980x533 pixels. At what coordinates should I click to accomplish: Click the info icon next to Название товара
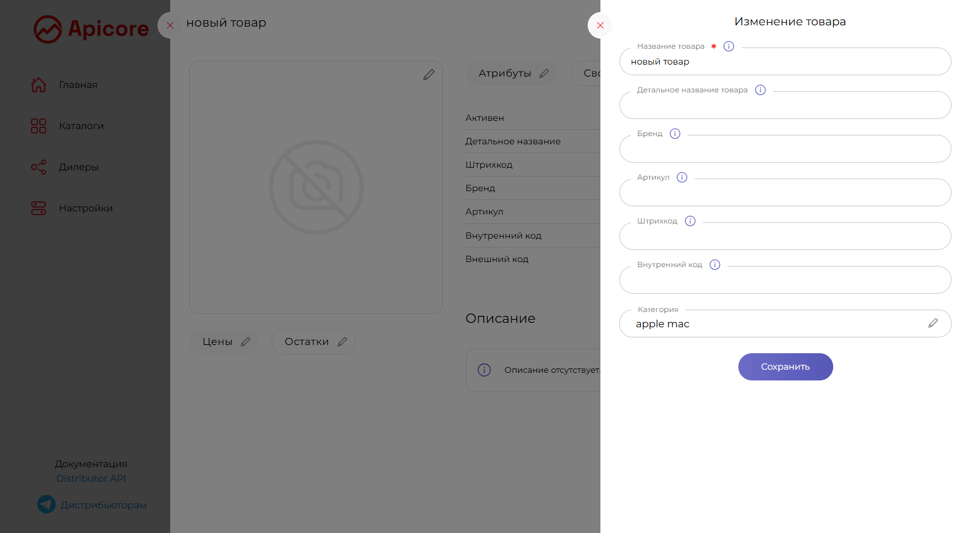(x=729, y=46)
